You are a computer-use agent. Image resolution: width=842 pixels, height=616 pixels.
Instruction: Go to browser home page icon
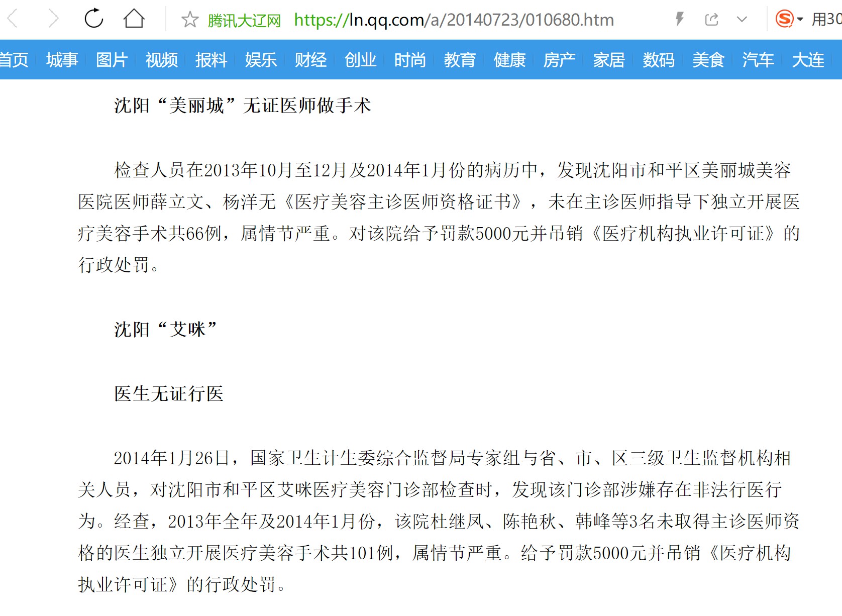coord(134,19)
